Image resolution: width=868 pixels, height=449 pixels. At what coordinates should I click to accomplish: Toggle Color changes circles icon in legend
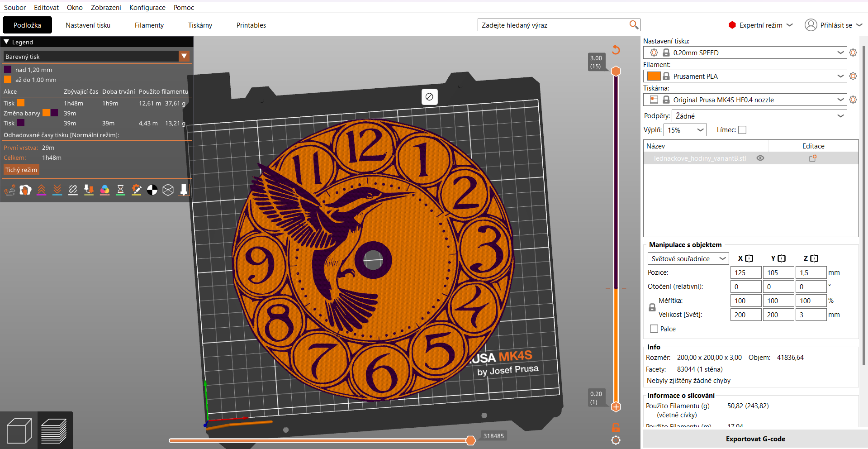click(x=104, y=190)
